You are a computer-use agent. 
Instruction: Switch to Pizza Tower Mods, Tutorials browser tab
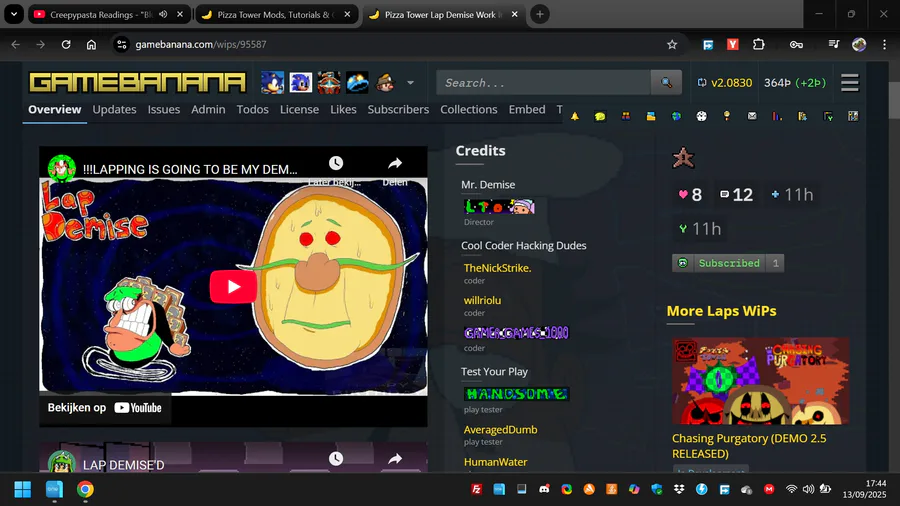pos(277,14)
